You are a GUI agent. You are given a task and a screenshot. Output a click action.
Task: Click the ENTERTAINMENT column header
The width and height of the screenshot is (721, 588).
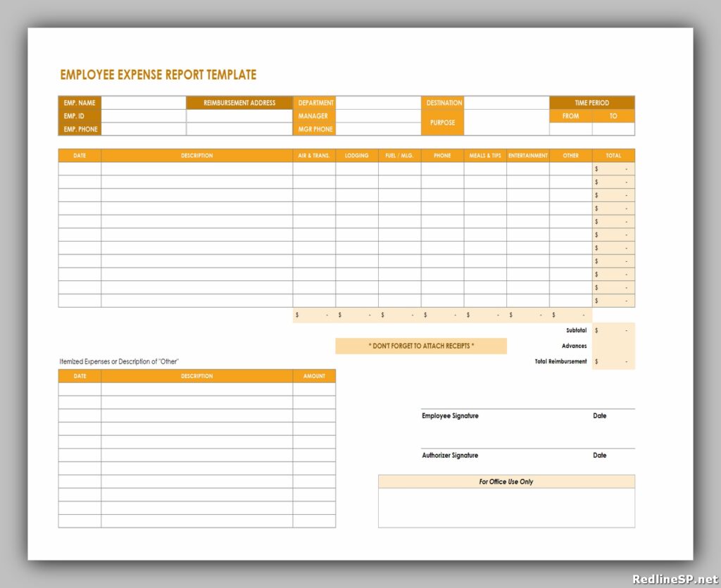pyautogui.click(x=528, y=156)
